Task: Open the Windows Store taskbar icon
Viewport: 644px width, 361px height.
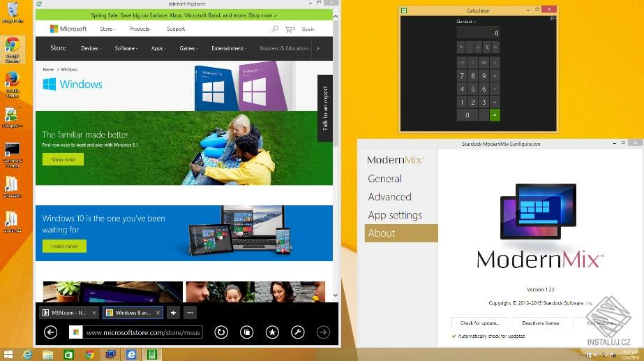Action: pyautogui.click(x=68, y=355)
